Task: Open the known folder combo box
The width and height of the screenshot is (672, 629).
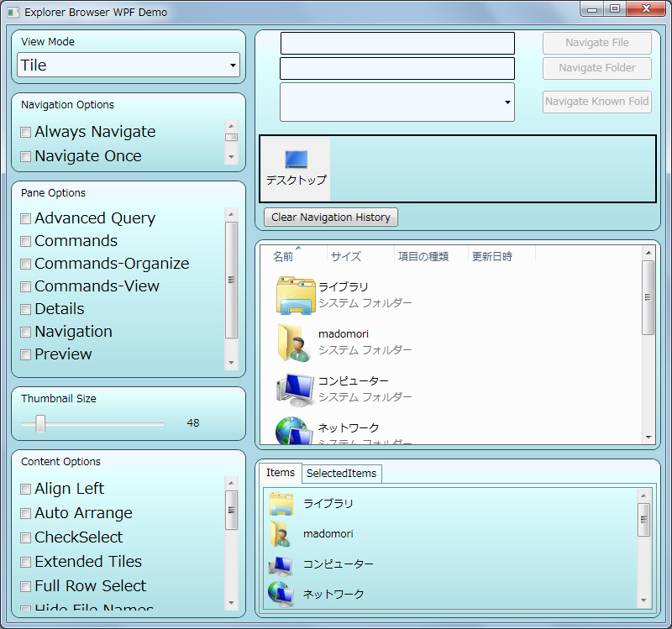Action: 396,102
